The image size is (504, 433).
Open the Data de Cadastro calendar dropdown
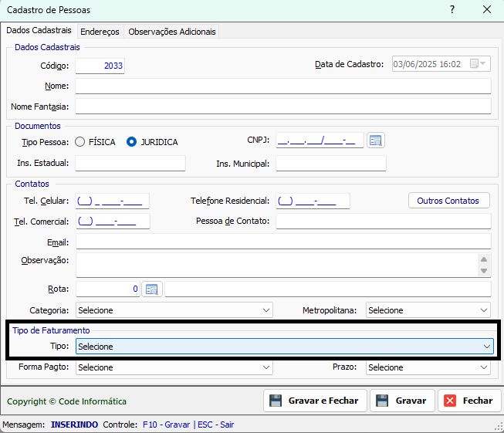[478, 63]
